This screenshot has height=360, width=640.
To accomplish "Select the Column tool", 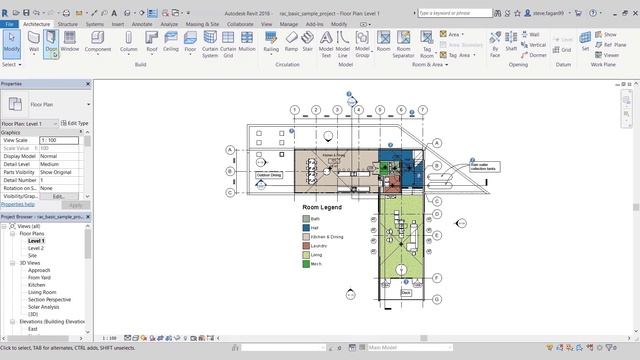I will pyautogui.click(x=129, y=42).
